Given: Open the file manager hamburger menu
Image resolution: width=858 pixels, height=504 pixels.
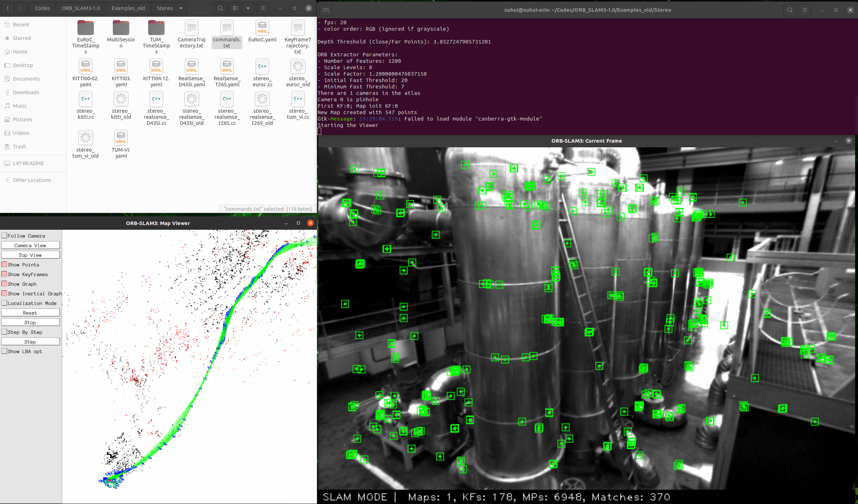Looking at the screenshot, I should tap(263, 8).
